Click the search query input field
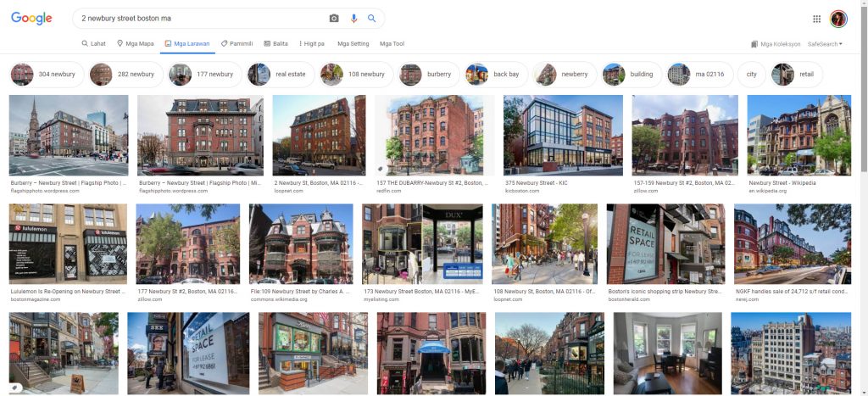Screen dimensions: 868x396 pos(199,19)
